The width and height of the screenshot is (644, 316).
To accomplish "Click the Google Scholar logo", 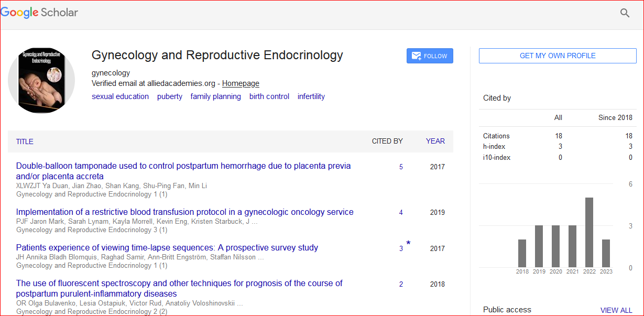I will [x=40, y=13].
